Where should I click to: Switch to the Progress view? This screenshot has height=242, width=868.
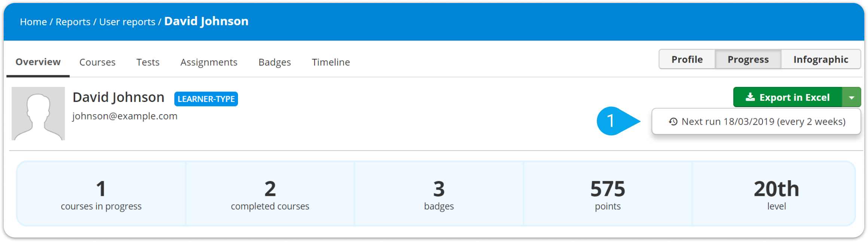[x=748, y=60]
